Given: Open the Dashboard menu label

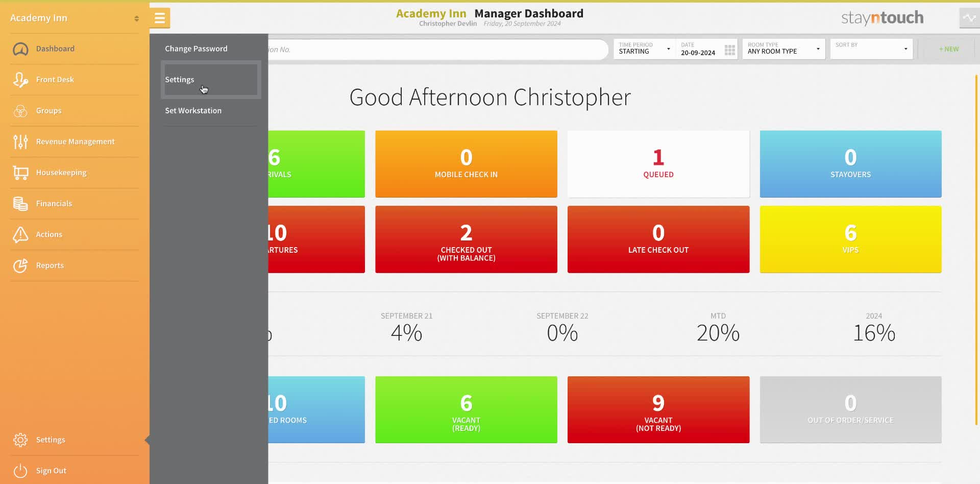Looking at the screenshot, I should point(55,49).
